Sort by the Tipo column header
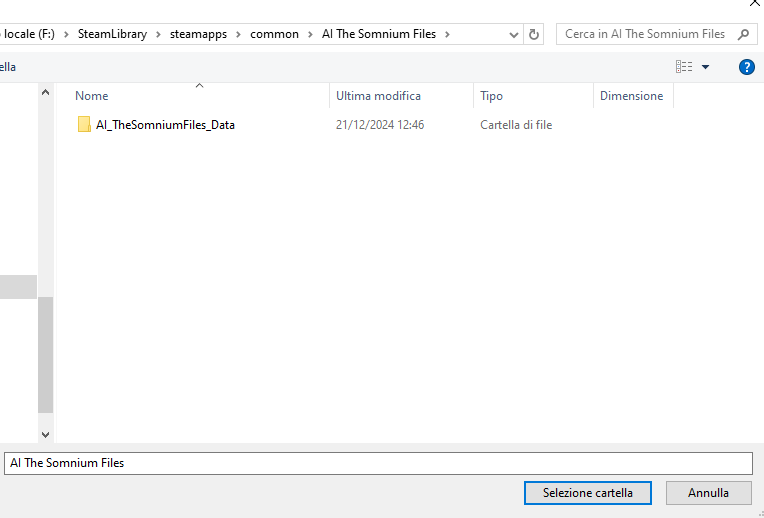764x518 pixels. pyautogui.click(x=491, y=96)
